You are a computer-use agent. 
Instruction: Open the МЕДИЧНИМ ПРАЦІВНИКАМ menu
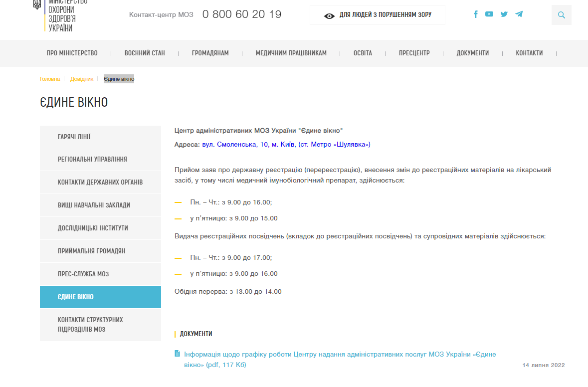[291, 53]
